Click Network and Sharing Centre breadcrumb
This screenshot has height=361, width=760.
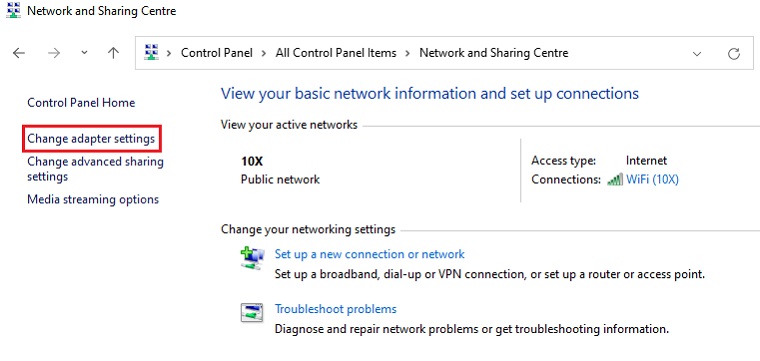[493, 53]
